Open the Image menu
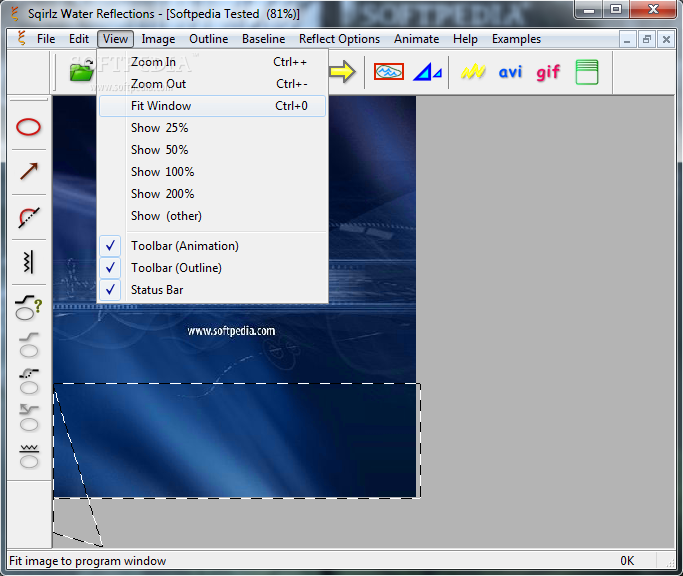This screenshot has width=683, height=576. coord(158,39)
